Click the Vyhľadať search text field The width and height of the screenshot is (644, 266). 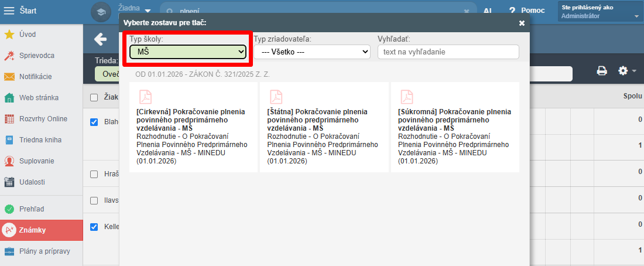point(448,52)
